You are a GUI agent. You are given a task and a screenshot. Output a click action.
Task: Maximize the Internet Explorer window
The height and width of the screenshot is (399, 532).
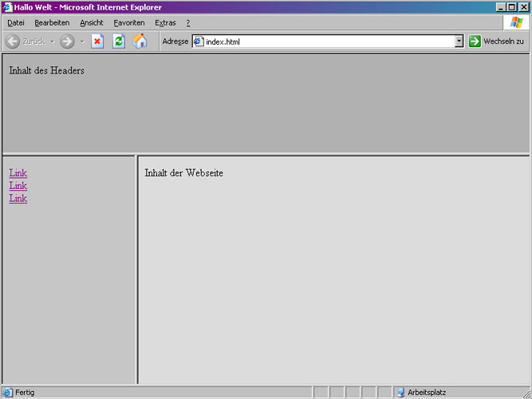pos(511,7)
